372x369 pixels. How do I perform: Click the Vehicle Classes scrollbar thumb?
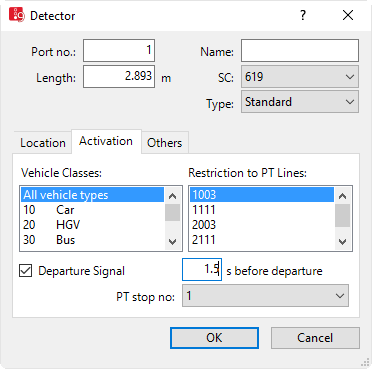172,213
